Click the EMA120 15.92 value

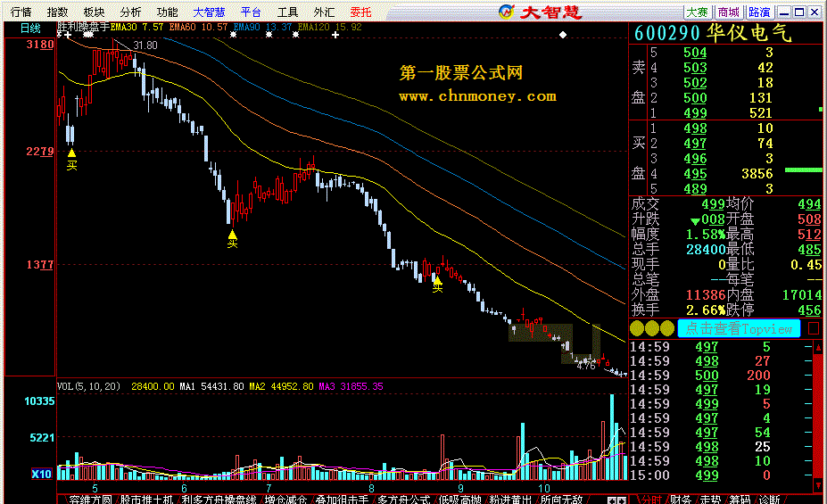point(329,27)
